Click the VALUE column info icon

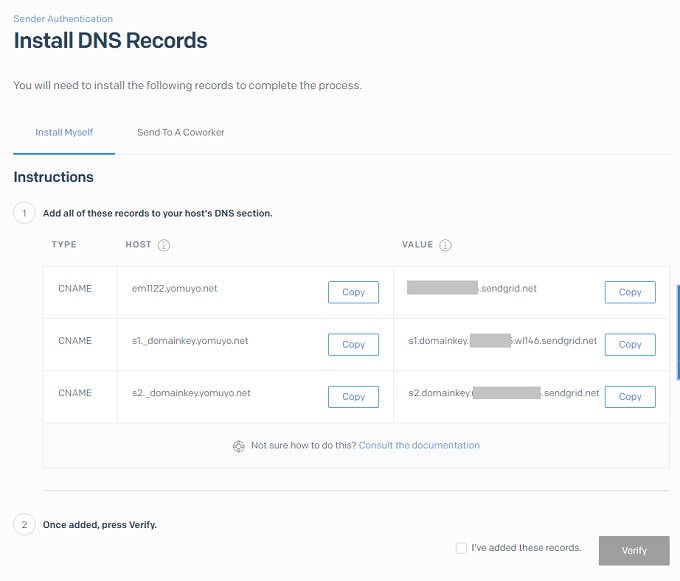(446, 245)
